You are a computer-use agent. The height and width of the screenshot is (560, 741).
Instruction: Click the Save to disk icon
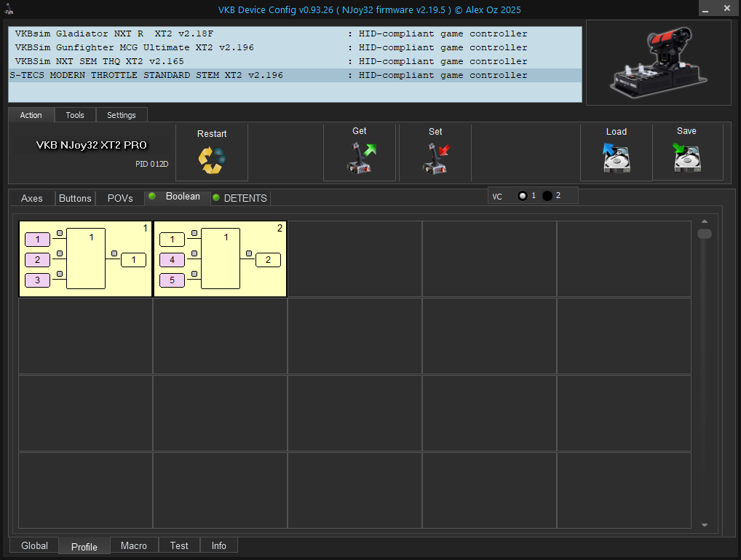(686, 157)
